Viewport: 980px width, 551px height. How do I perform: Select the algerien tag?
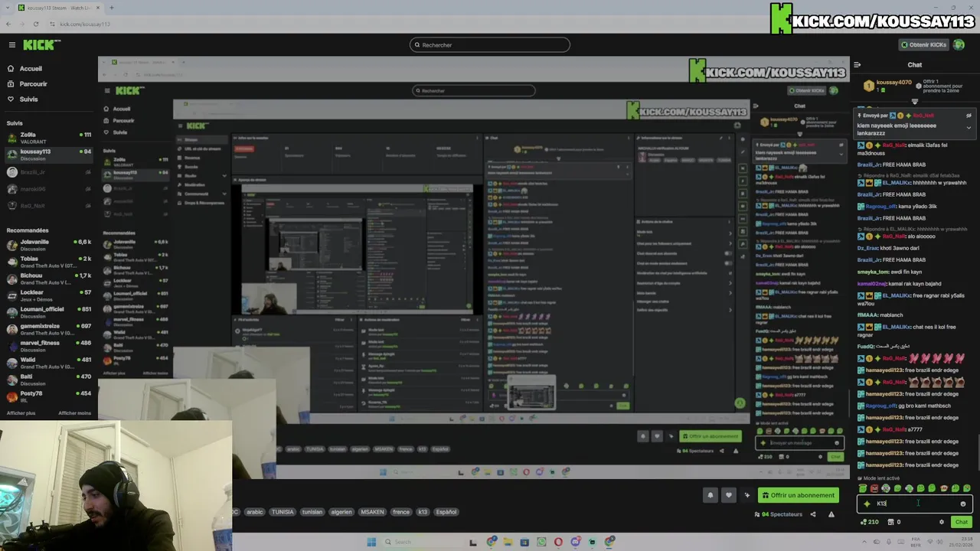(341, 512)
